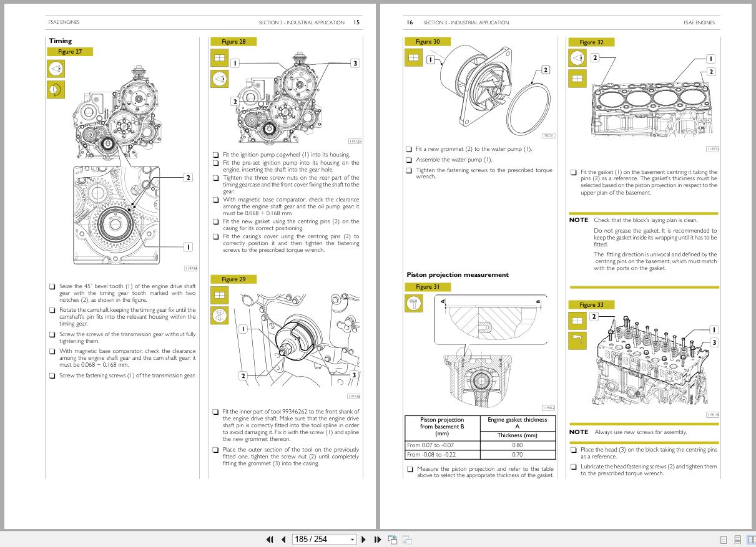Click checkbox beside 'Assemble the water pump (1)'

410,160
